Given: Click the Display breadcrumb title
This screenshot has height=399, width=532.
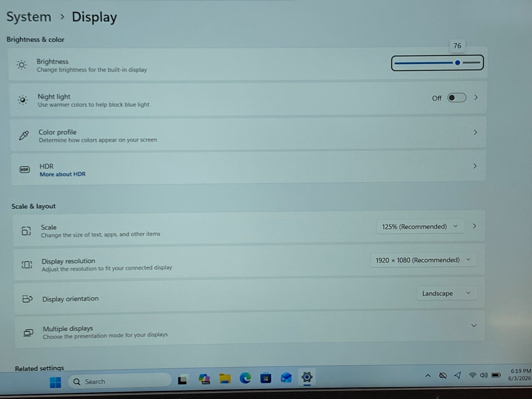Looking at the screenshot, I should [94, 17].
